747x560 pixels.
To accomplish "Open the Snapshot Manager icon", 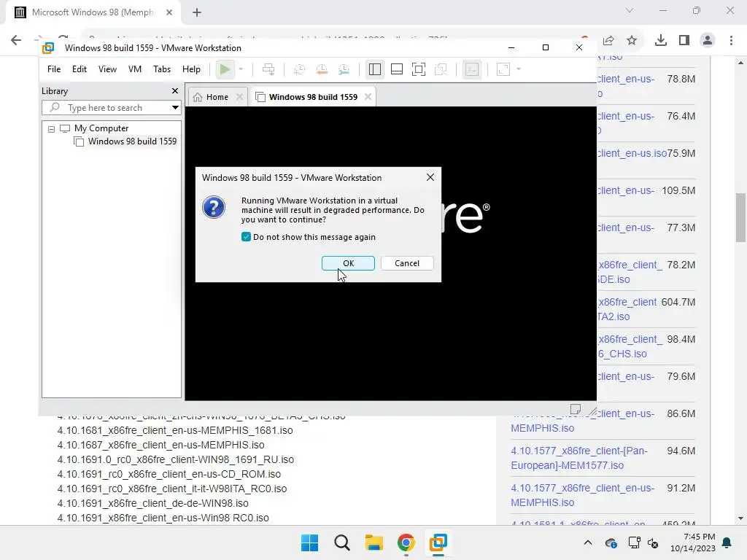I will pyautogui.click(x=344, y=69).
